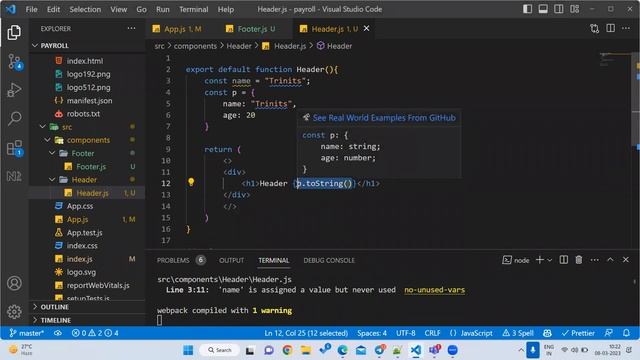
Task: Kill the terminal with trash icon
Action: [x=579, y=260]
